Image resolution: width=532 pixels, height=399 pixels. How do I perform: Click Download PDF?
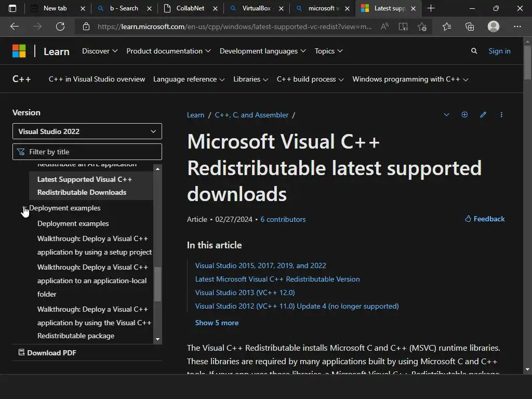(x=47, y=353)
